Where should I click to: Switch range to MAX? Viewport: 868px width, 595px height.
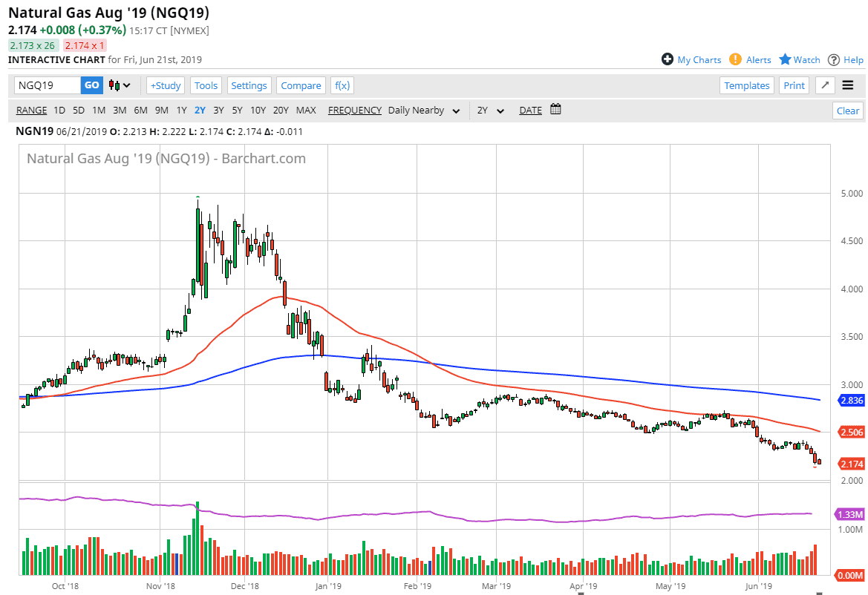[306, 110]
